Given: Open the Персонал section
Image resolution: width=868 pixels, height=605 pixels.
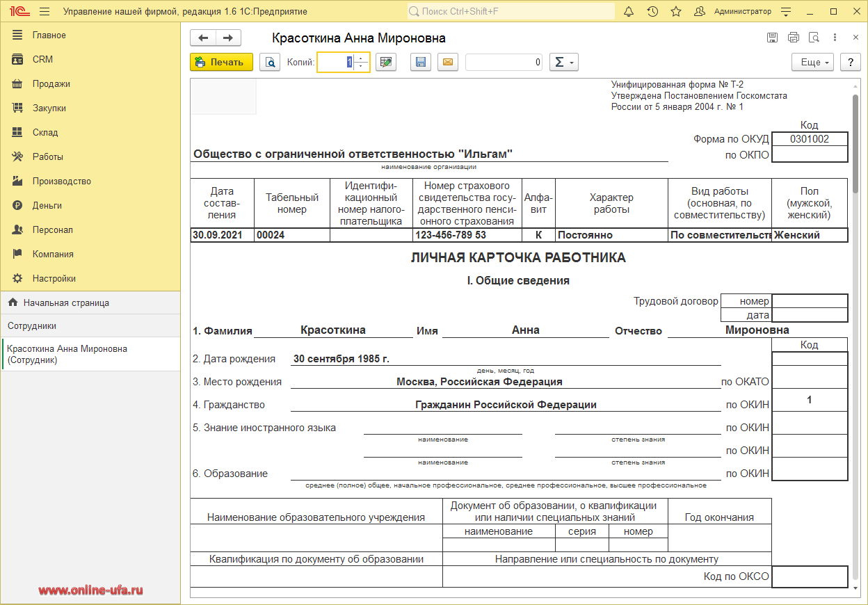Looking at the screenshot, I should point(90,229).
